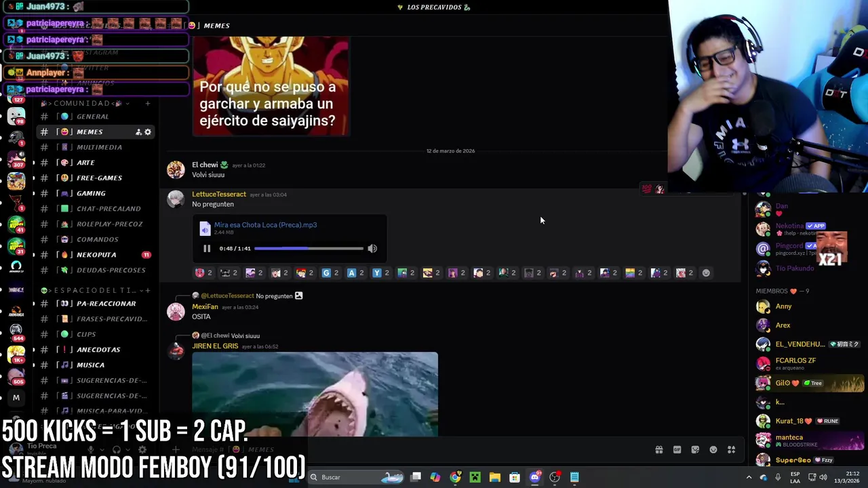Open Microsoft Store from the taskbar
Screen dimensions: 868x488
pyautogui.click(x=515, y=477)
